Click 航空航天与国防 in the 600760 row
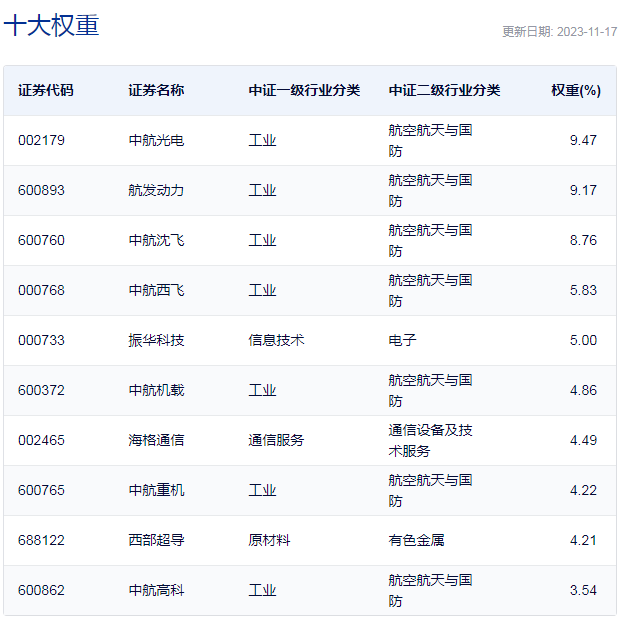624x621 pixels. [x=430, y=240]
